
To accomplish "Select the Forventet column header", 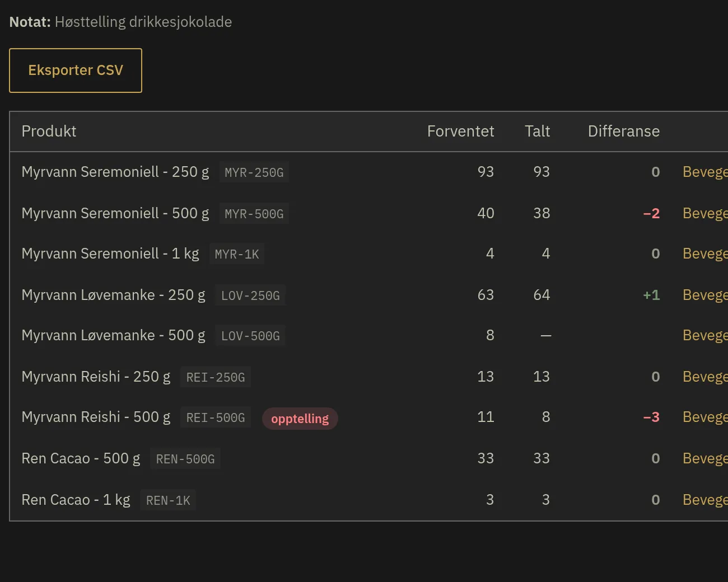I will point(460,131).
